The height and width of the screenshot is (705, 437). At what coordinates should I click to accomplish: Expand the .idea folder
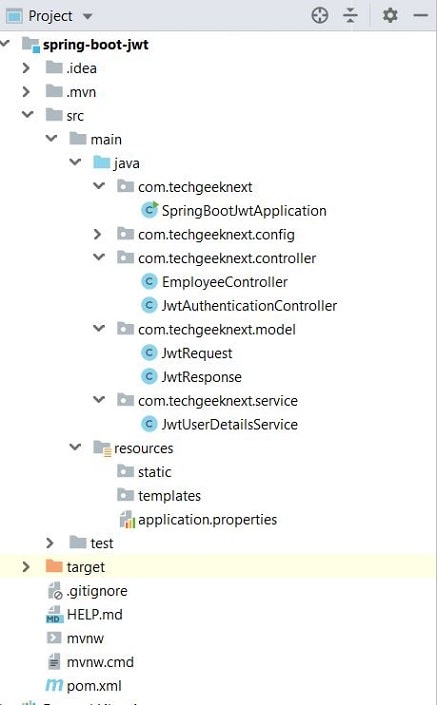26,68
